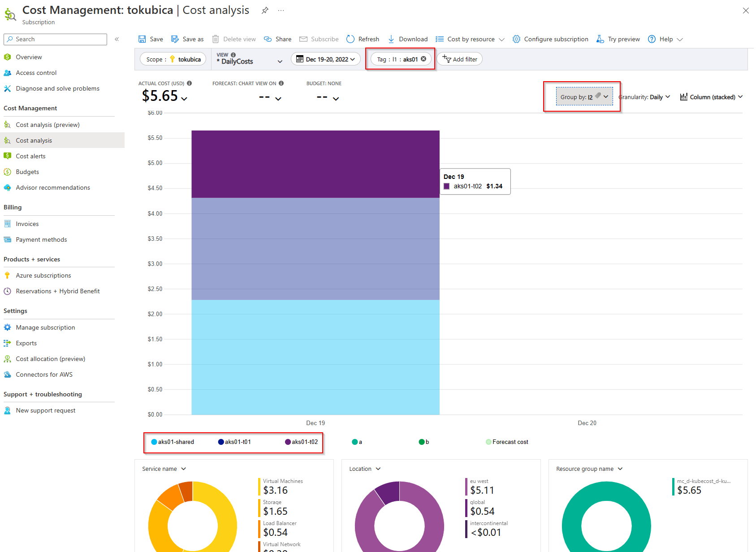Toggle Forecast cost legend item
The height and width of the screenshot is (552, 756).
click(507, 442)
